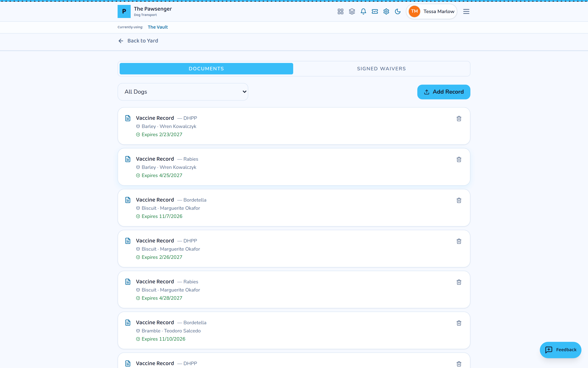Switch to the Signed Waivers tab
The height and width of the screenshot is (368, 588).
pos(381,69)
